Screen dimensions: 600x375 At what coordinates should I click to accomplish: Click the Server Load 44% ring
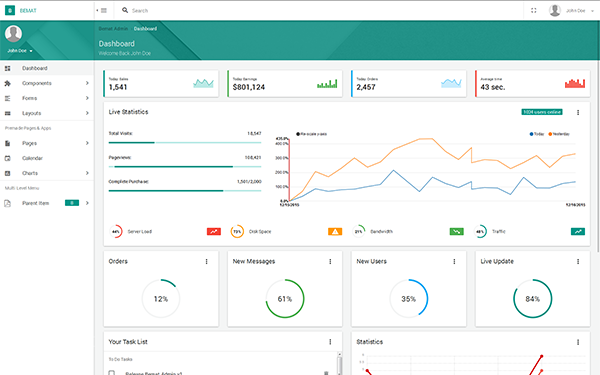point(116,232)
